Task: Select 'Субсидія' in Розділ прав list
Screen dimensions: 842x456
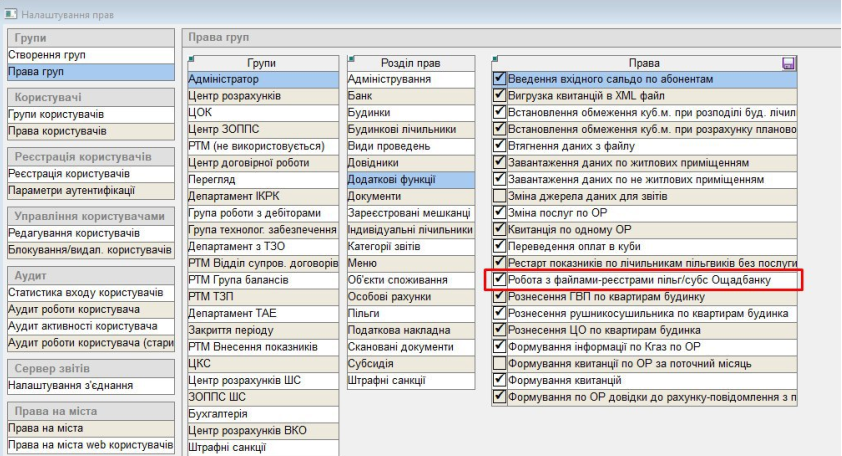Action: click(371, 364)
